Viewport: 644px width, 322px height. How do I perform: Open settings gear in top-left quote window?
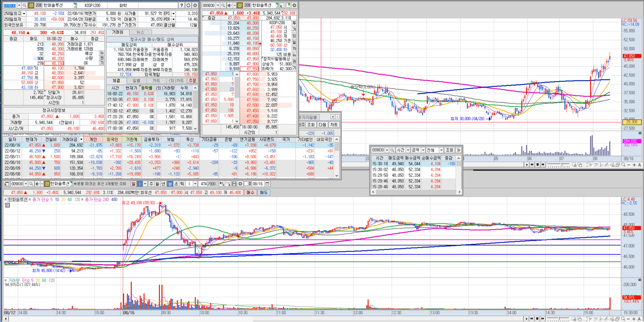[x=195, y=5]
